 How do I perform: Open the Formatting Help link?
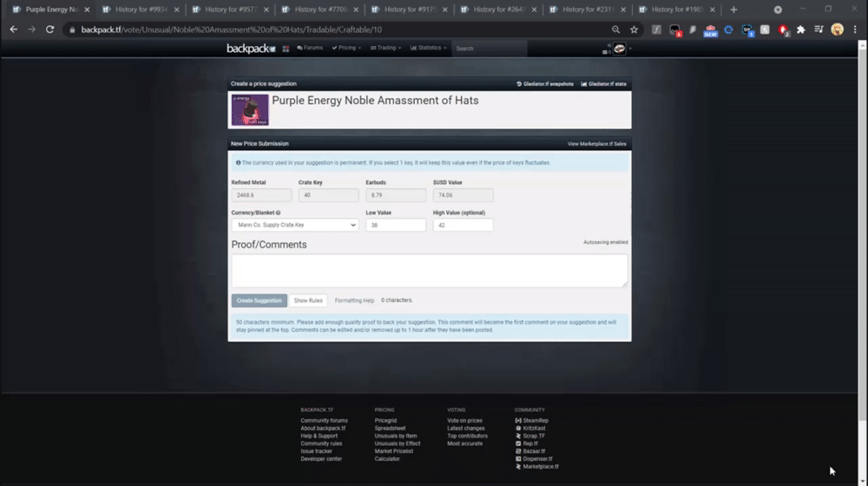(354, 300)
